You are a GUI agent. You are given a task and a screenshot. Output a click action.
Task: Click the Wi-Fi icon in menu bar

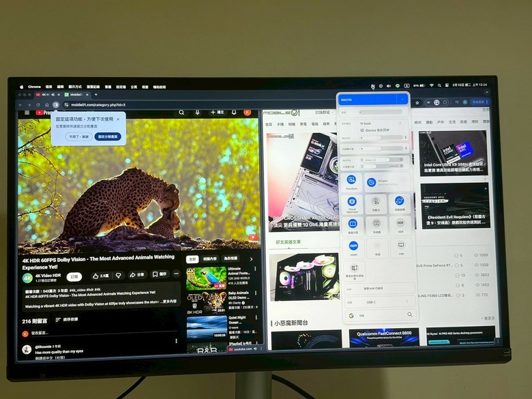pos(432,85)
